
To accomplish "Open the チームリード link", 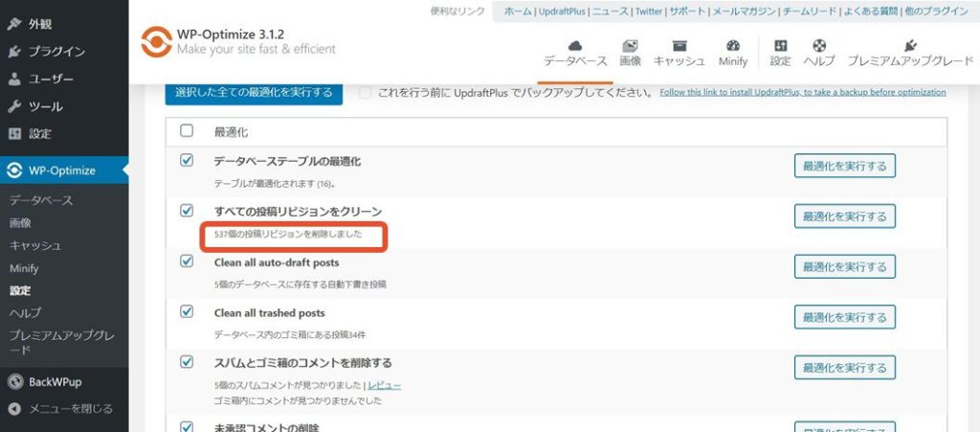I will (x=809, y=11).
